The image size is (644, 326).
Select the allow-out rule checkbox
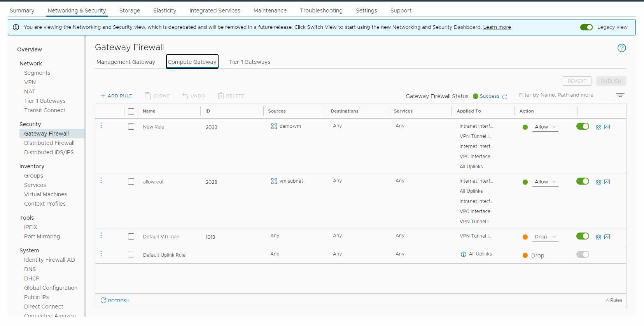coord(131,182)
